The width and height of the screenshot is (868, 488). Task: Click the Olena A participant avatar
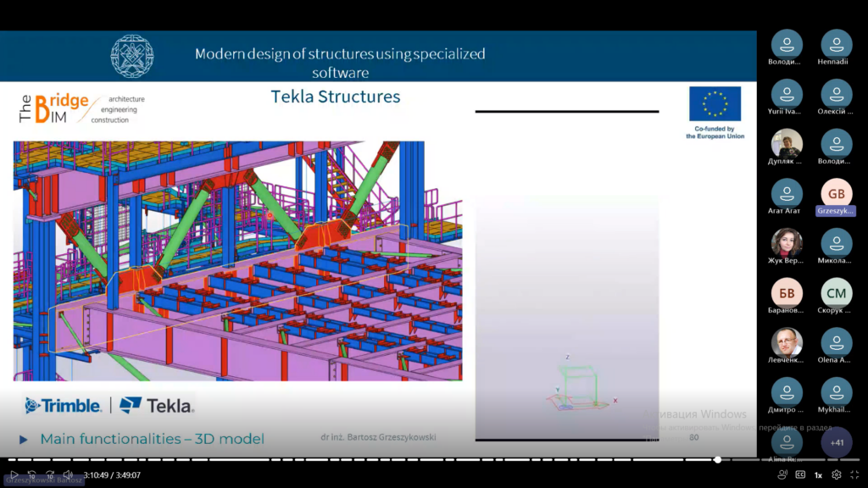[837, 342]
